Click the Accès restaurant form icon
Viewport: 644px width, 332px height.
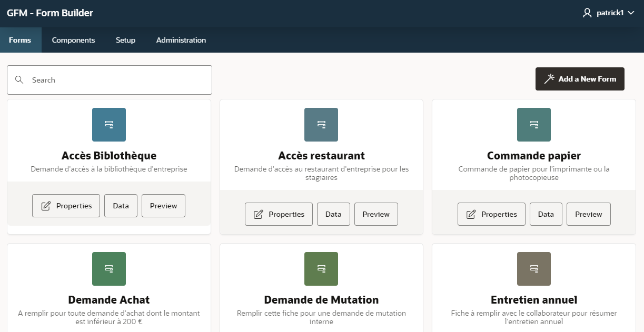[x=321, y=125]
